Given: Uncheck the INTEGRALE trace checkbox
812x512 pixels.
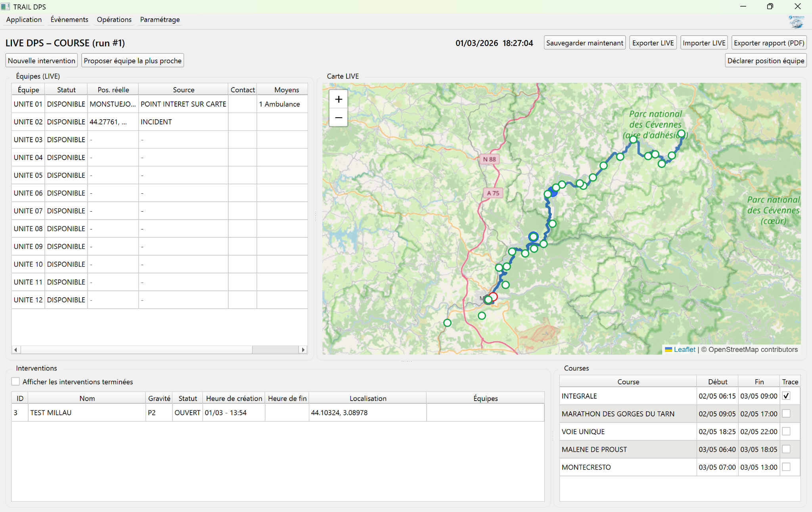Looking at the screenshot, I should pyautogui.click(x=786, y=396).
